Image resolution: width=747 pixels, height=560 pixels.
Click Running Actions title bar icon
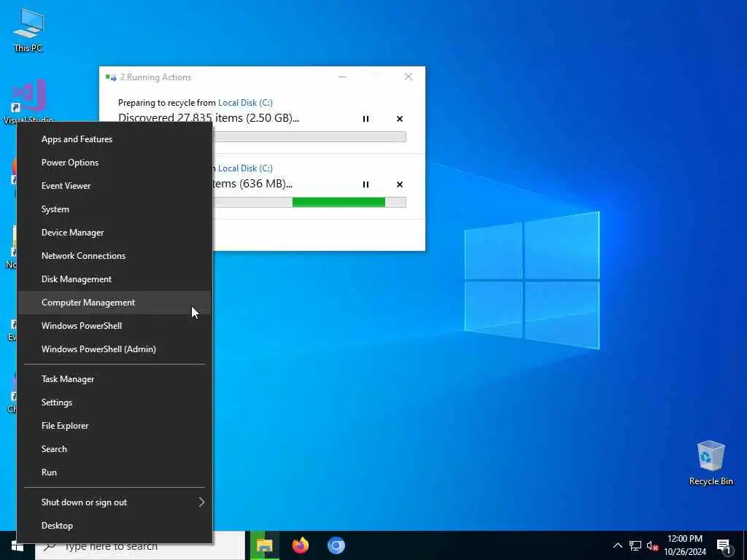click(x=111, y=77)
